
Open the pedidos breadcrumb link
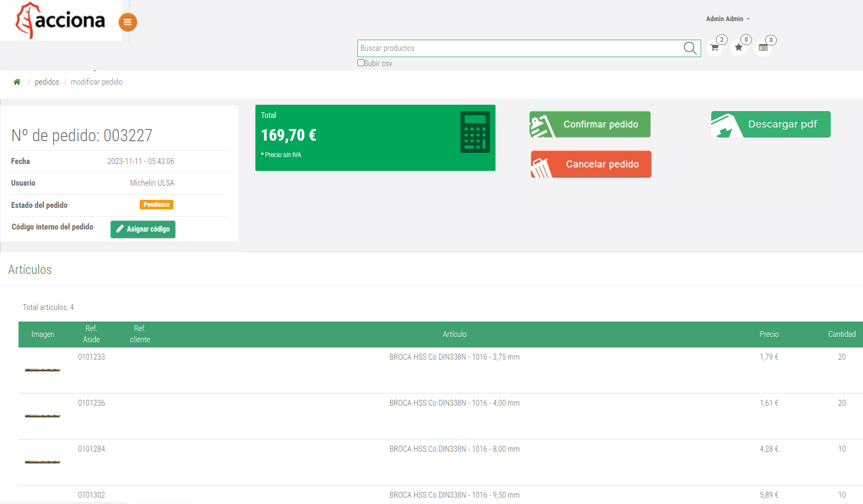coord(47,82)
